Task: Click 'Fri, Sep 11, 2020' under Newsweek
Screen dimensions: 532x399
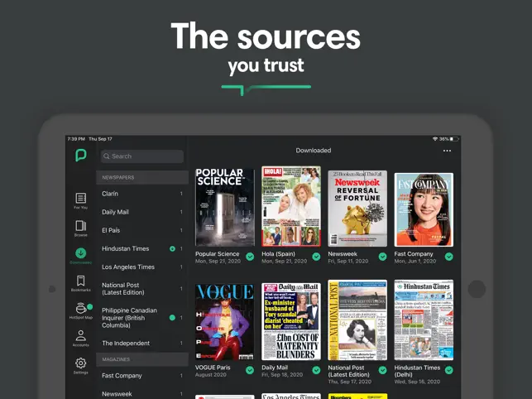Action: coord(348,261)
